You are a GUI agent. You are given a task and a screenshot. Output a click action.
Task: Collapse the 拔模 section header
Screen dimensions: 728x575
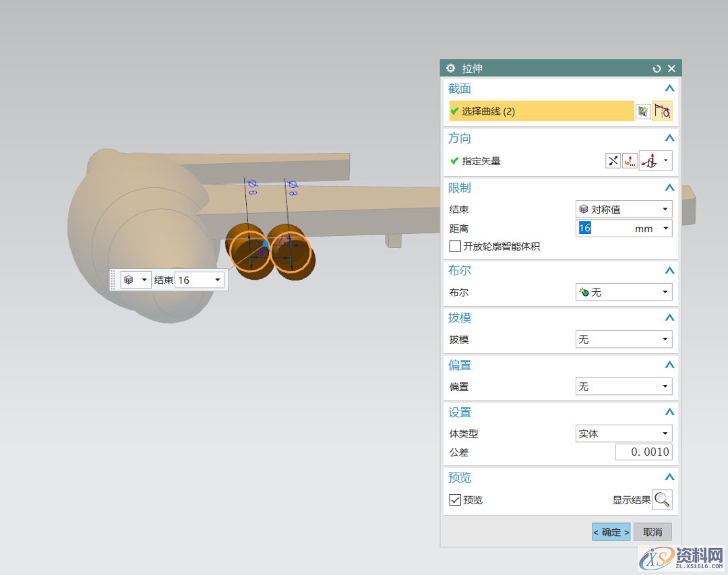point(669,317)
